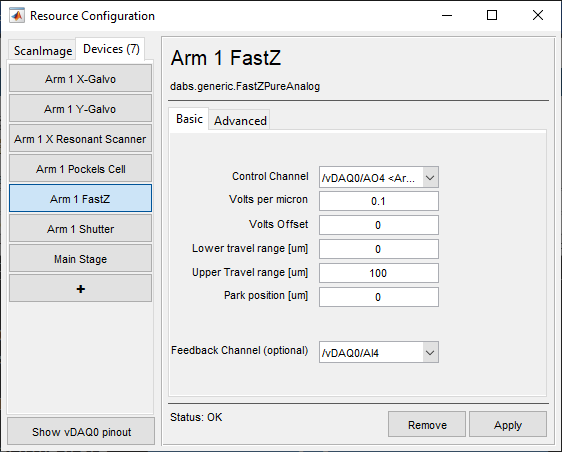
Task: Choose Arm 1 Shutter in device list
Action: click(80, 229)
